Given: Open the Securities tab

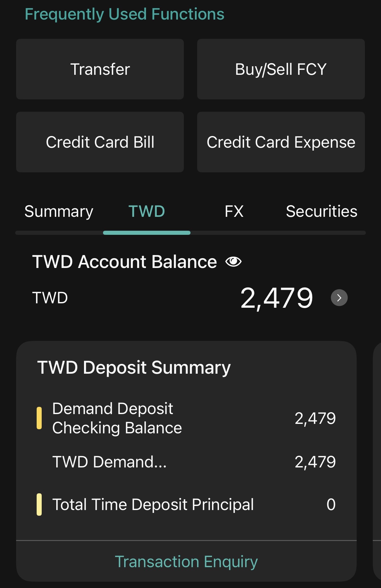Looking at the screenshot, I should [x=322, y=211].
